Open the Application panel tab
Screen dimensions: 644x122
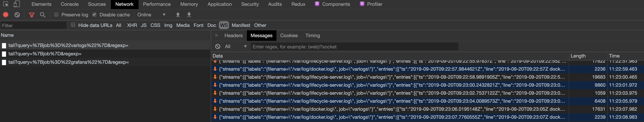[x=220, y=4]
